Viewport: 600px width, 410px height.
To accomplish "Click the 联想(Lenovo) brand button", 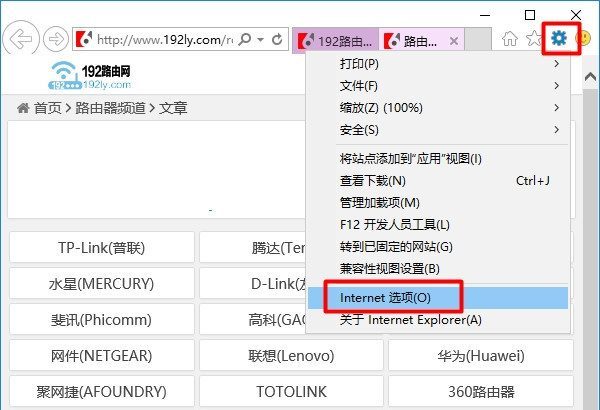I will click(x=291, y=356).
